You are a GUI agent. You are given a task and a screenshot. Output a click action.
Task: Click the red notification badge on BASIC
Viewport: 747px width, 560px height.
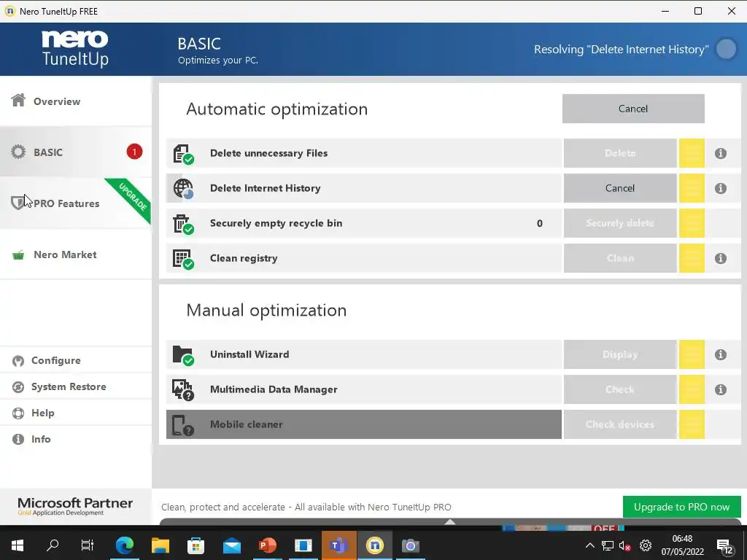134,152
